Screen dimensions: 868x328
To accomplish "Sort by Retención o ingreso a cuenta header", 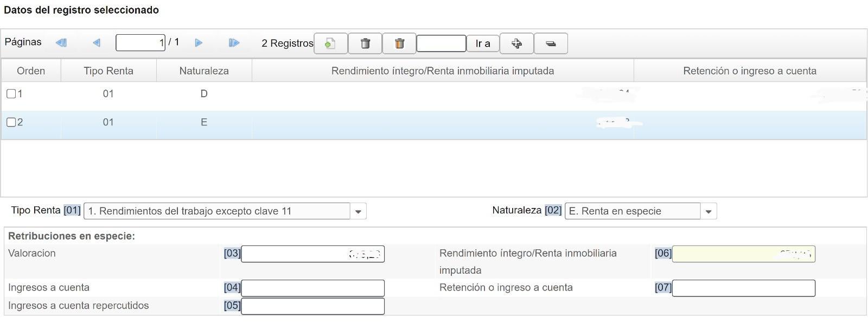I will [x=750, y=71].
